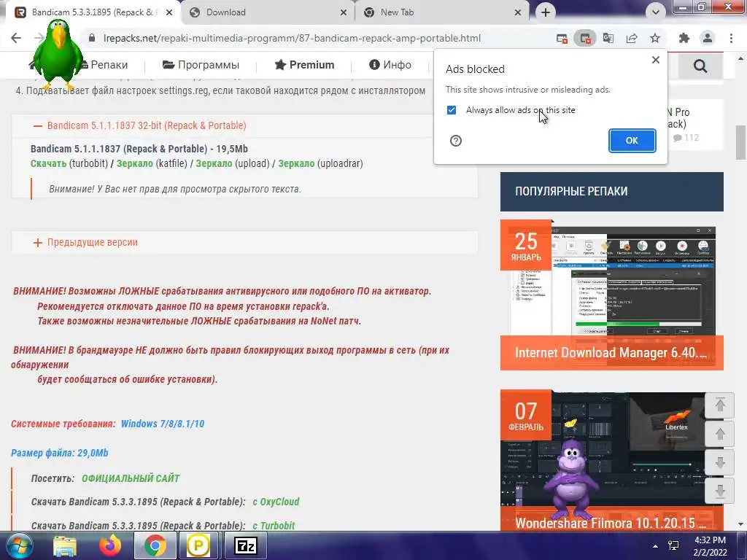Click the 07 ФЕВРАЛЬ date badge
This screenshot has width=747, height=560.
(526, 415)
